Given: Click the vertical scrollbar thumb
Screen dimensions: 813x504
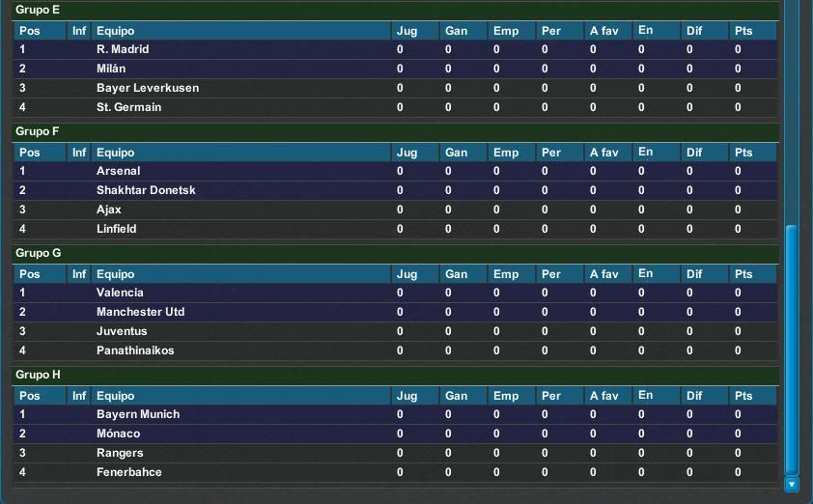Looking at the screenshot, I should coord(792,350).
